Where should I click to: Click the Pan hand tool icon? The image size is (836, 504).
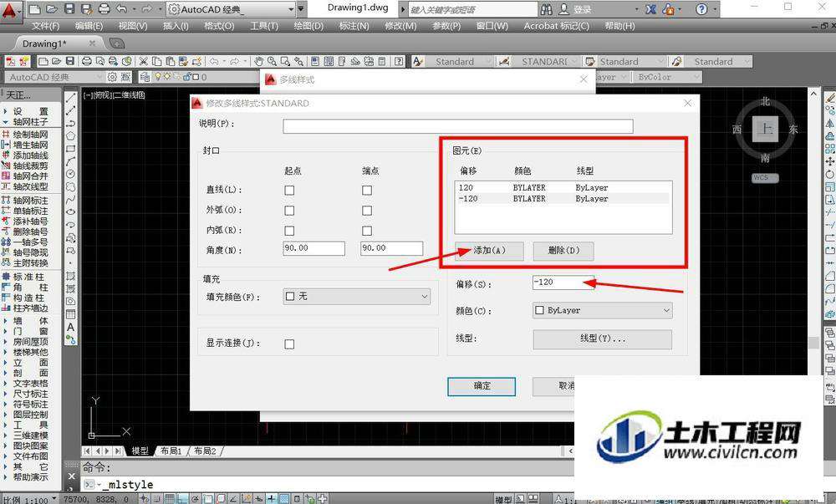258,61
